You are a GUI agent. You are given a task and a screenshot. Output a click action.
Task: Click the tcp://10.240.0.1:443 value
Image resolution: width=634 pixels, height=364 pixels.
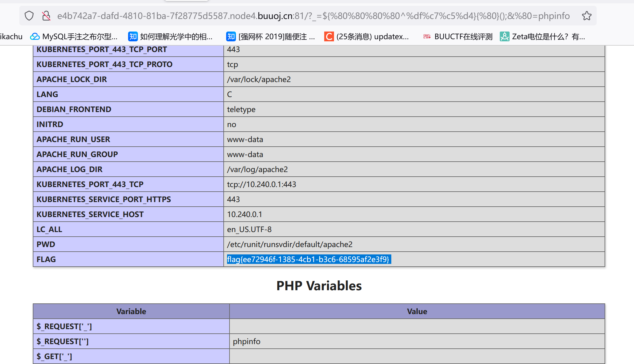coord(261,184)
